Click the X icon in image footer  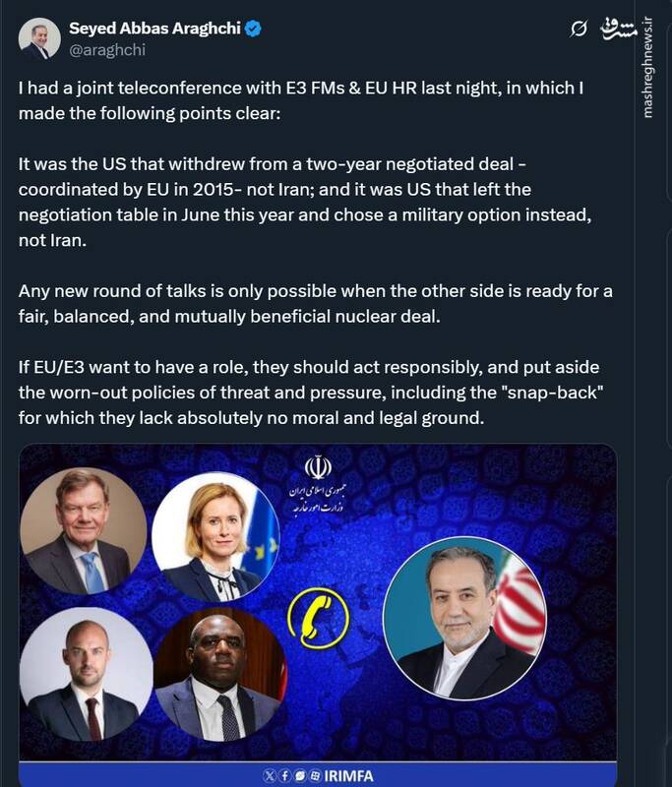pos(269,776)
